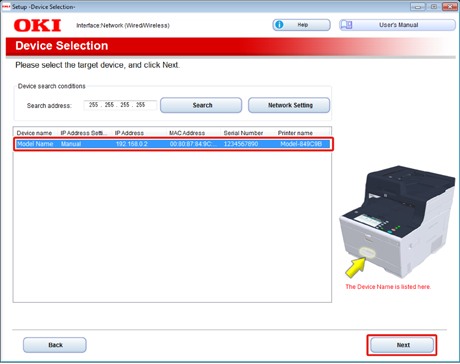Minimize the Setup window
Screen dimensions: 460x364
(x=418, y=6)
